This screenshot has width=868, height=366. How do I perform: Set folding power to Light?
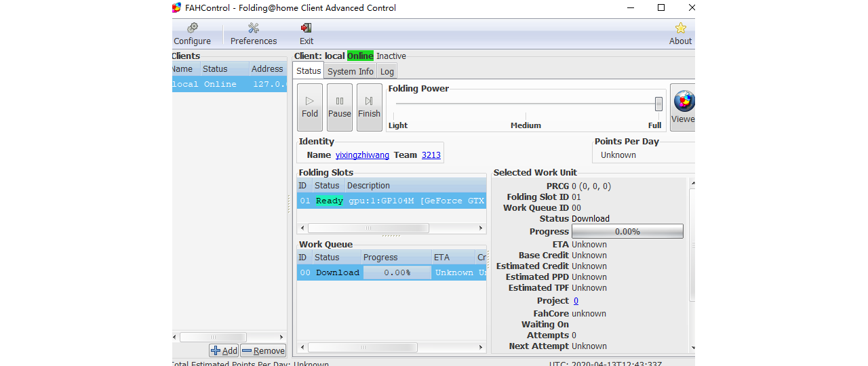[x=398, y=125]
